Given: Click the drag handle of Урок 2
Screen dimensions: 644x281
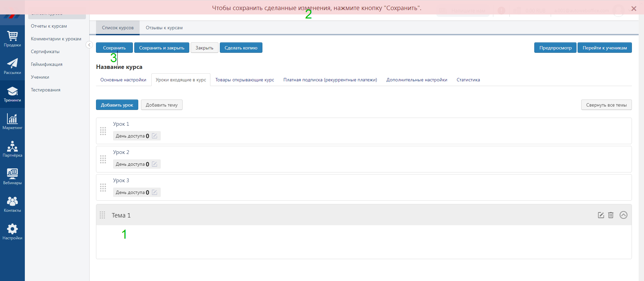Looking at the screenshot, I should click(x=103, y=159).
